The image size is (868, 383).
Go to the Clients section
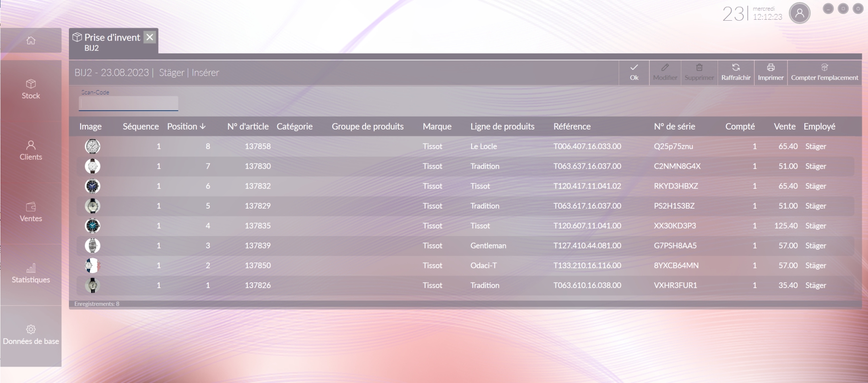point(31,151)
